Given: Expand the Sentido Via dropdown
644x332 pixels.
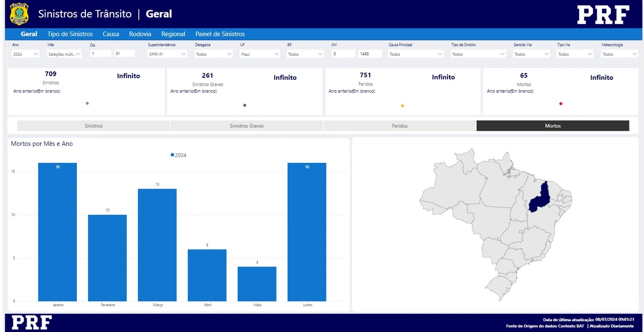Looking at the screenshot, I should point(531,54).
